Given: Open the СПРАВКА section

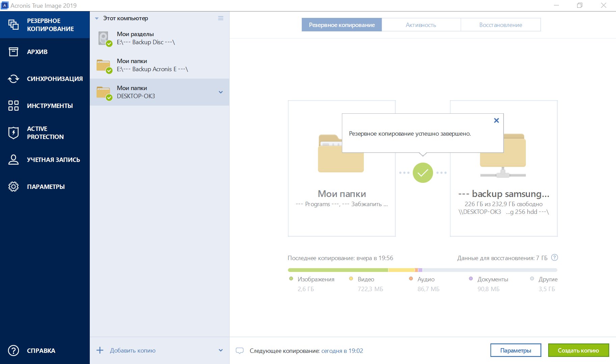Looking at the screenshot, I should coord(45,351).
